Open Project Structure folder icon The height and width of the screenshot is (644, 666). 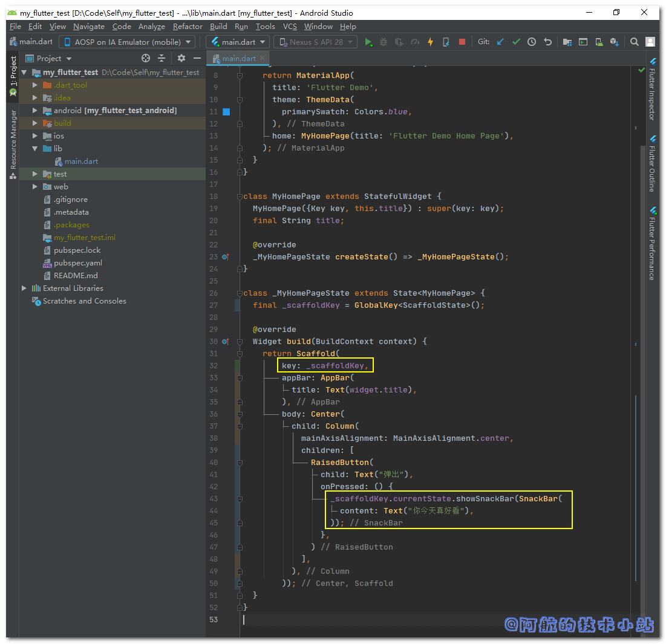click(567, 42)
